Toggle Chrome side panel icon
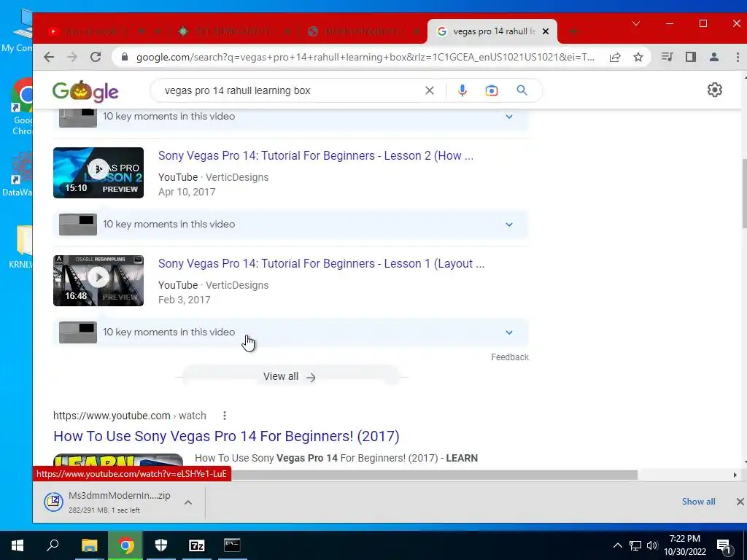The image size is (747, 560). click(x=691, y=57)
